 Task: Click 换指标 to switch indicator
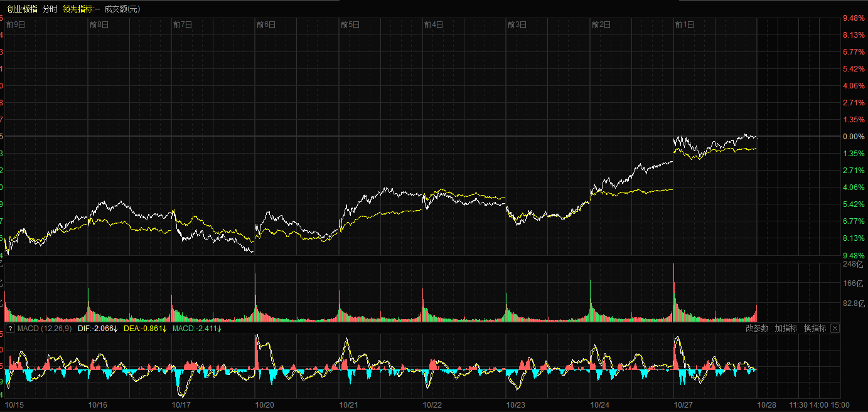click(x=815, y=328)
